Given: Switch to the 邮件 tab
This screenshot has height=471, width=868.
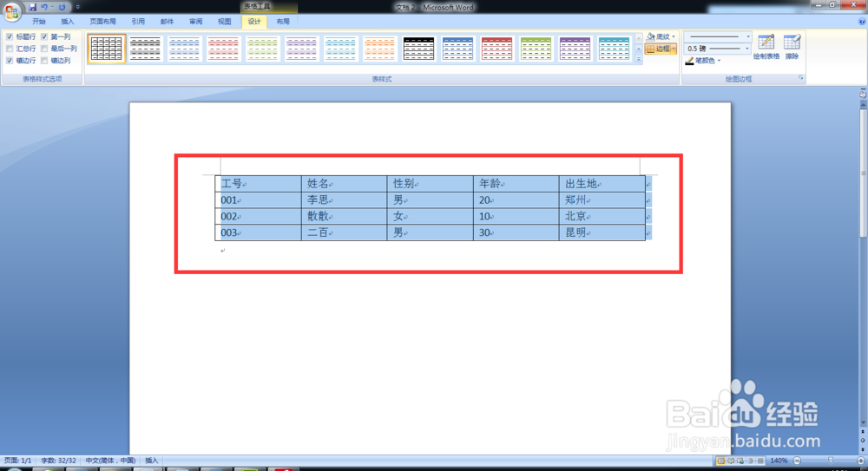Looking at the screenshot, I should pos(167,22).
